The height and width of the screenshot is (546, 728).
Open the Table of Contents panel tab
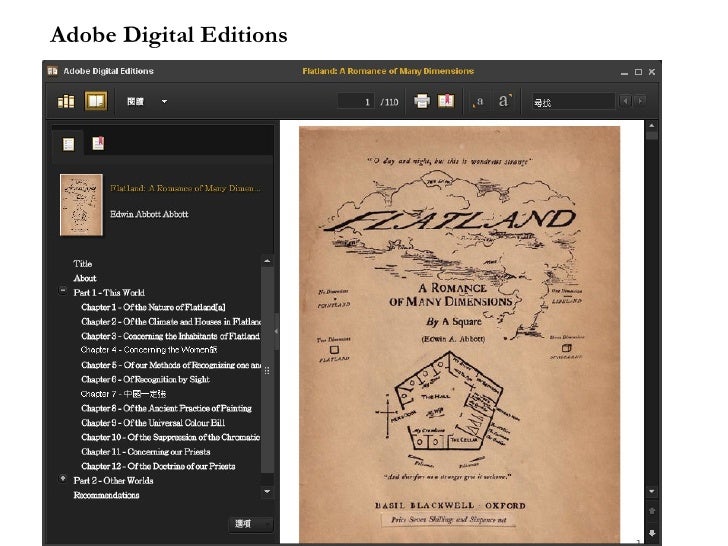pyautogui.click(x=68, y=144)
